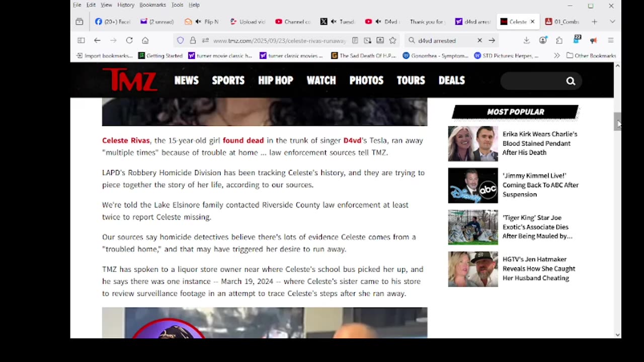Screen dimensions: 644x362
Task: Go forward one page
Action: pyautogui.click(x=113, y=40)
